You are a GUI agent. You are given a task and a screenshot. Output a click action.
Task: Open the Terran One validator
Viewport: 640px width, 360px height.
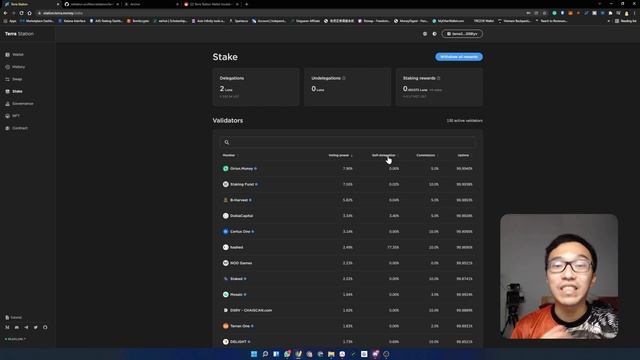(x=240, y=326)
